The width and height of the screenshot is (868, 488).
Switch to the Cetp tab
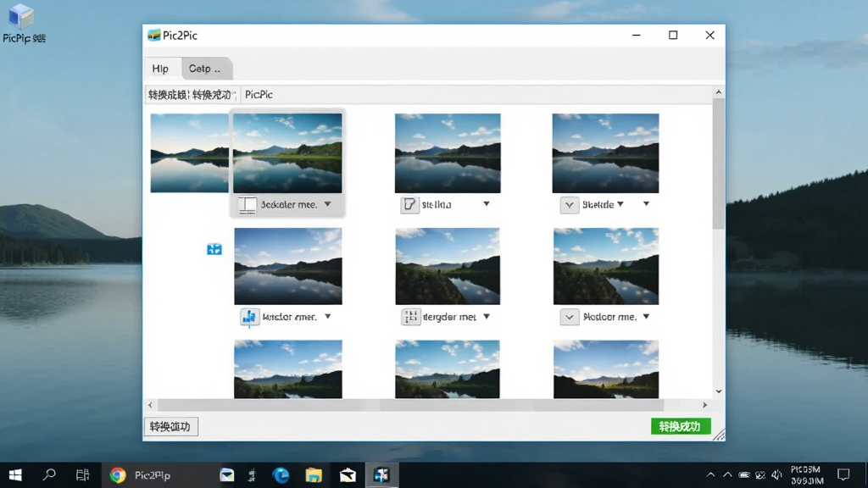point(206,69)
